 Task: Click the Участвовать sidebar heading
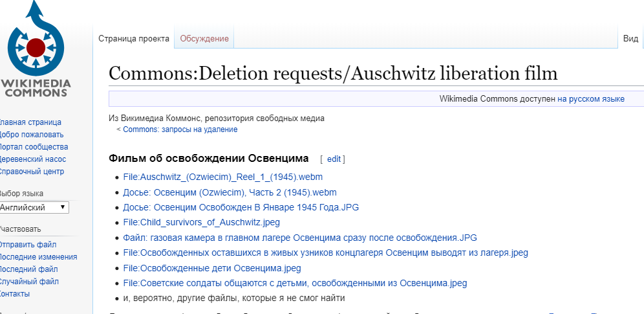19,229
